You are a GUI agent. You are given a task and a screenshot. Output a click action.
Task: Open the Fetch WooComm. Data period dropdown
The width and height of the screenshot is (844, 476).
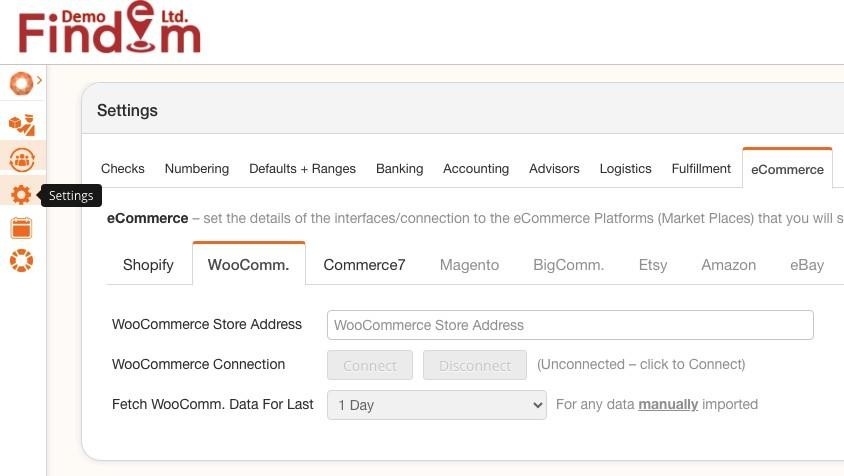pos(436,405)
